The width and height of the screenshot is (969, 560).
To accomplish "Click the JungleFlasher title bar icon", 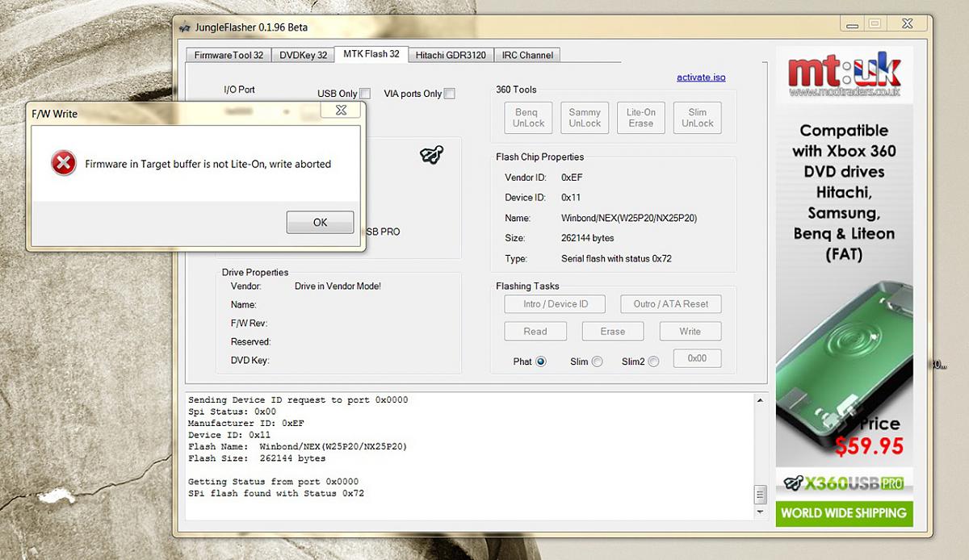I will [x=185, y=27].
